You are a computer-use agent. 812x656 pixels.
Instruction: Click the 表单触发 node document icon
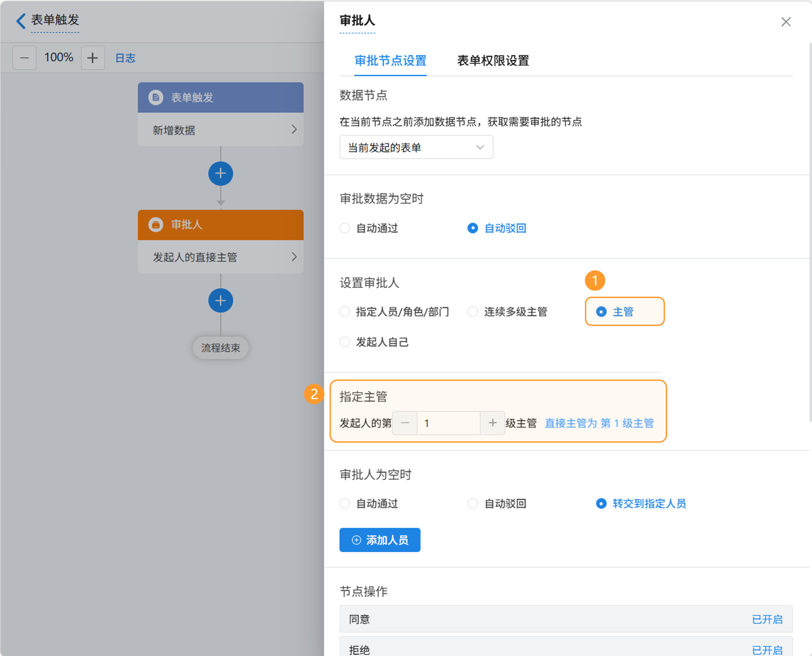click(x=156, y=97)
